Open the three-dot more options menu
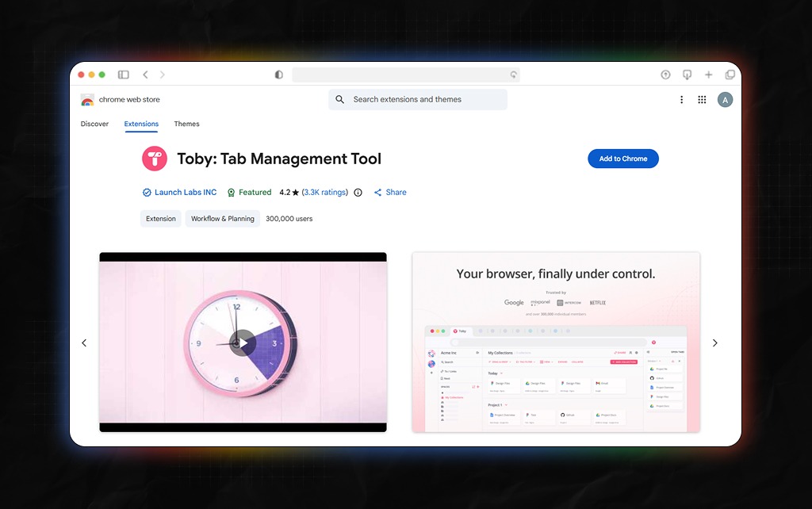Screen dimensions: 812x509 pos(681,99)
